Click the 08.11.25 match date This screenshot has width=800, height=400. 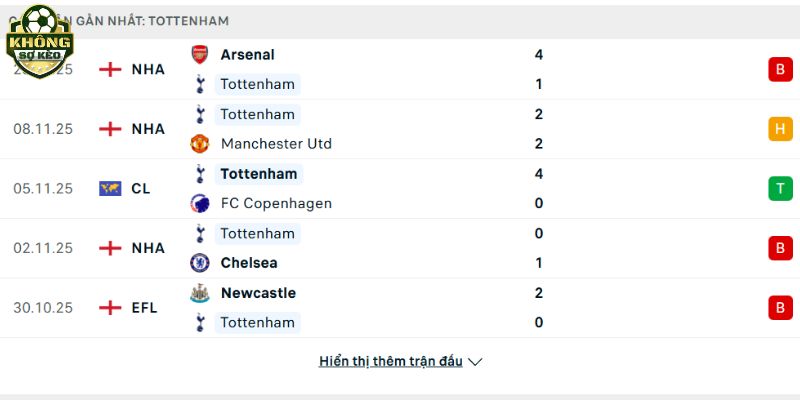[43, 129]
